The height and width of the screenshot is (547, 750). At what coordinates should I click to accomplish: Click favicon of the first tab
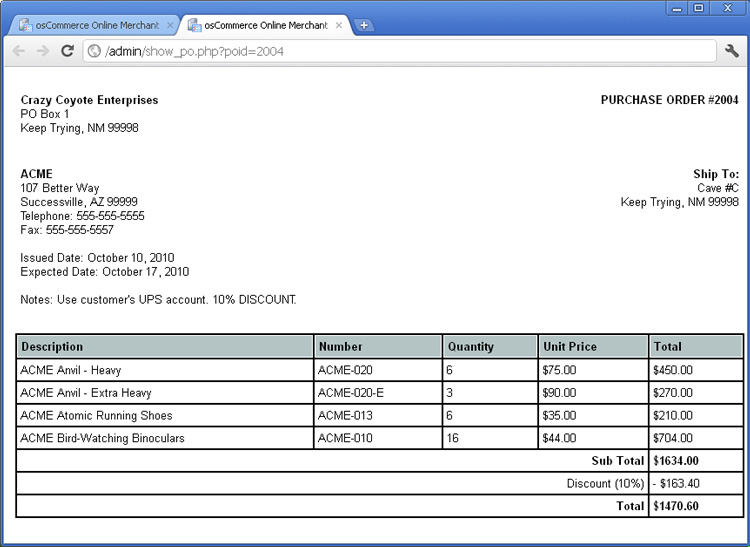click(25, 25)
